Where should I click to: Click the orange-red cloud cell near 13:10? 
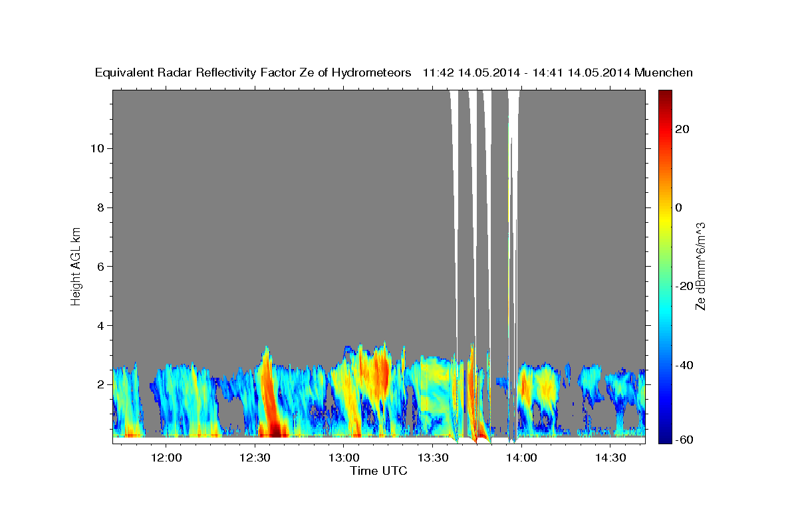pyautogui.click(x=380, y=372)
